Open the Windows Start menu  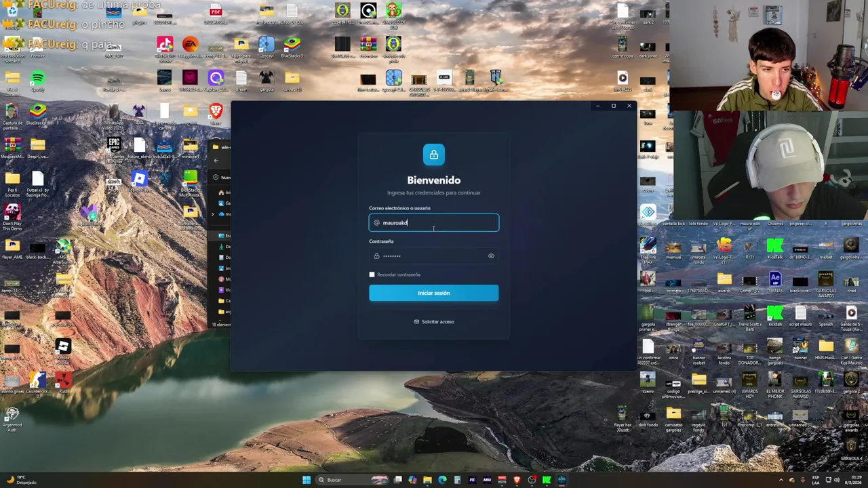(307, 480)
